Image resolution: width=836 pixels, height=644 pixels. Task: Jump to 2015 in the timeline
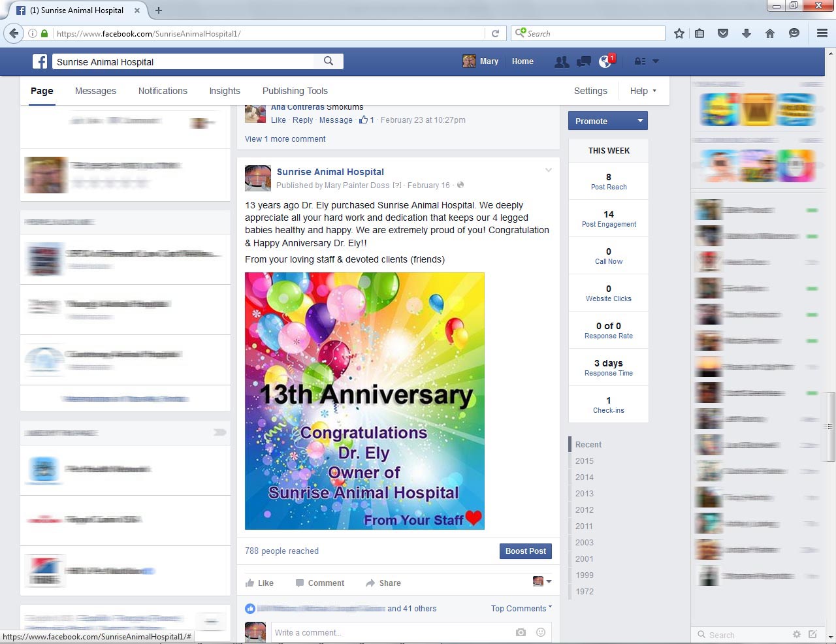click(585, 460)
